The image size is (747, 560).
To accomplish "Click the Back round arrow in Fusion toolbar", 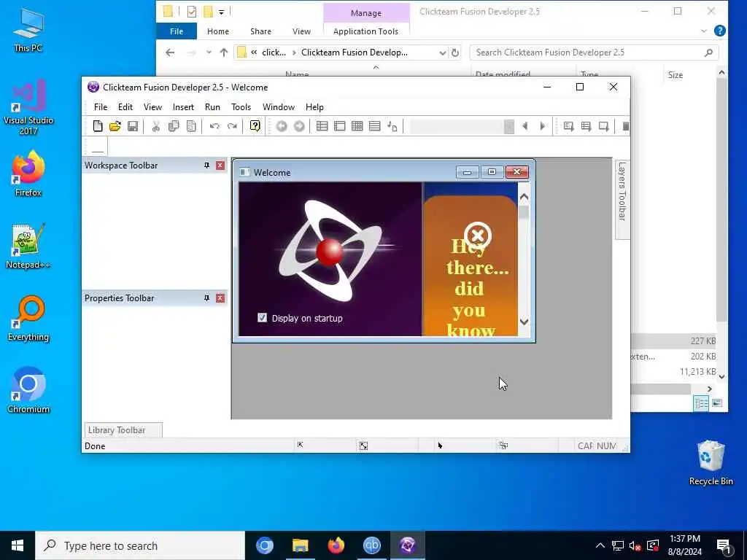I will click(x=282, y=126).
